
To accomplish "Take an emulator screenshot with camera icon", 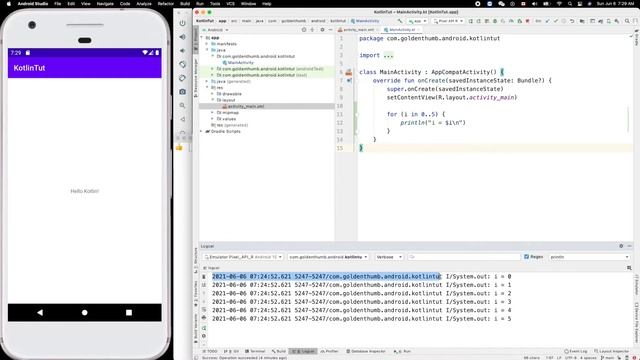I will click(182, 92).
